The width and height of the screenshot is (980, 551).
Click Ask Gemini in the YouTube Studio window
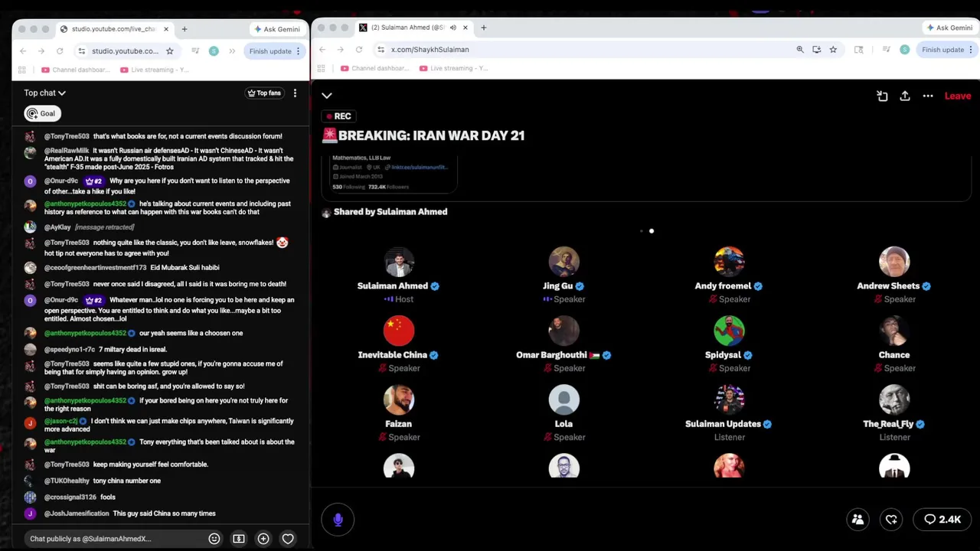(276, 29)
